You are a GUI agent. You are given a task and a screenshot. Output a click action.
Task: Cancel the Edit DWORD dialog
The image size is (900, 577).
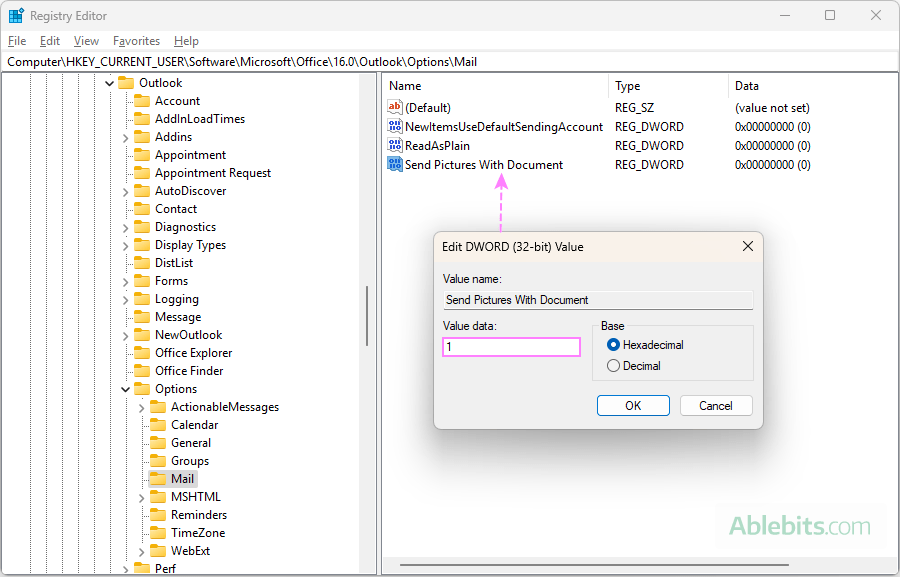716,405
